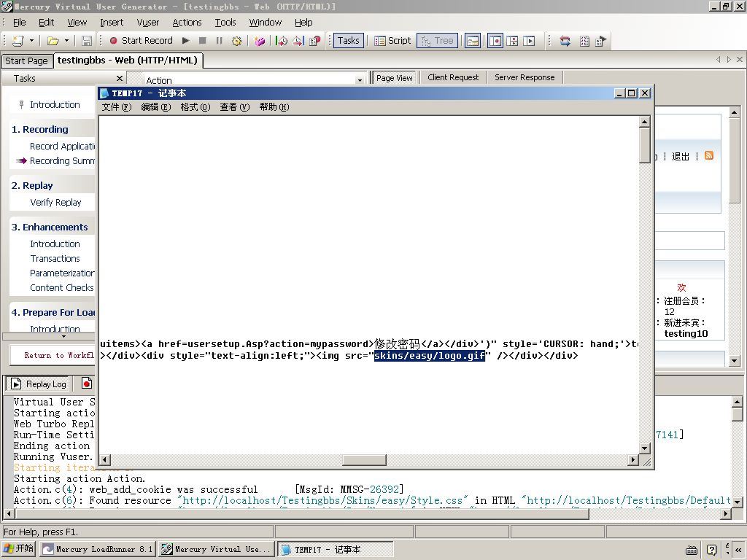Screen dimensions: 747x560
Task: Click the tray keyboard input icon
Action: [x=692, y=550]
